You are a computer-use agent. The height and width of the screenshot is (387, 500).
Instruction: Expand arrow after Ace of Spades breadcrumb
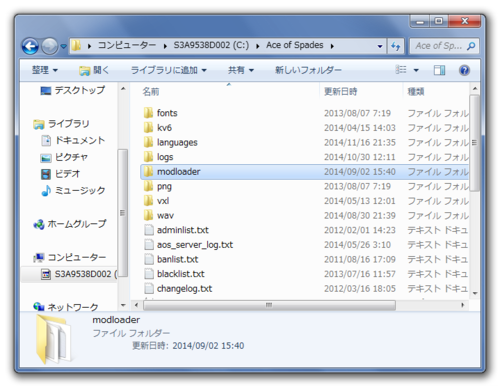332,46
